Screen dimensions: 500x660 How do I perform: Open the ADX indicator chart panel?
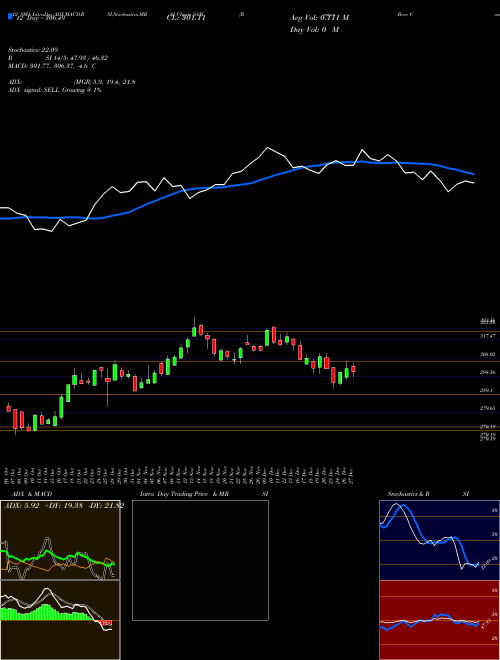pyautogui.click(x=60, y=540)
